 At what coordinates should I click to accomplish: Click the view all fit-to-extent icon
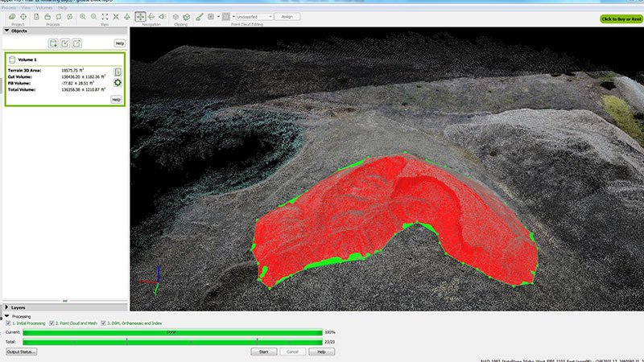coord(105,16)
